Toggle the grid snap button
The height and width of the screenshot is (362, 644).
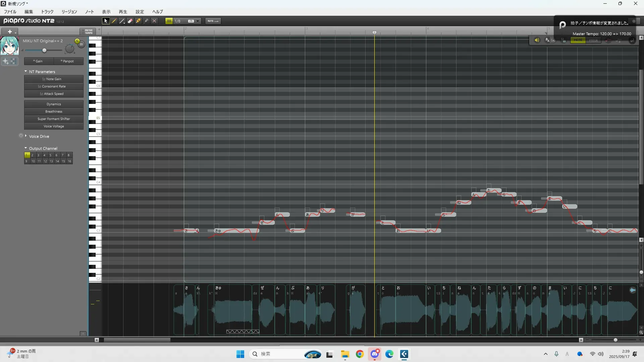click(x=169, y=21)
